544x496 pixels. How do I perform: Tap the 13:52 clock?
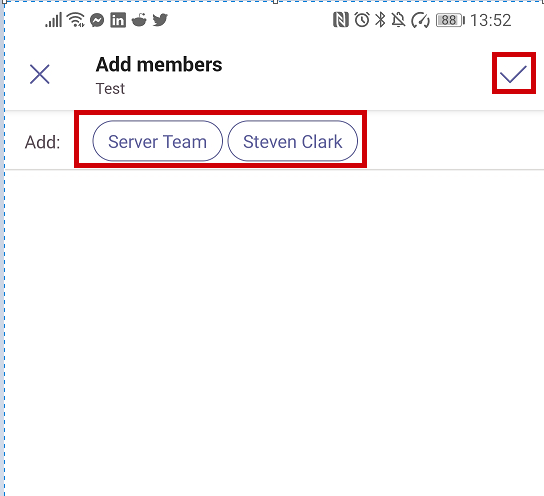(491, 20)
